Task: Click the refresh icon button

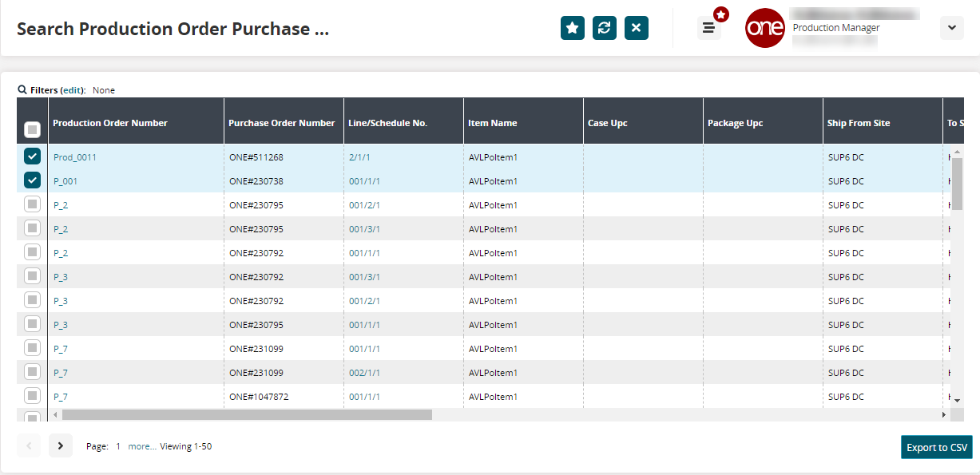Action: pos(604,28)
